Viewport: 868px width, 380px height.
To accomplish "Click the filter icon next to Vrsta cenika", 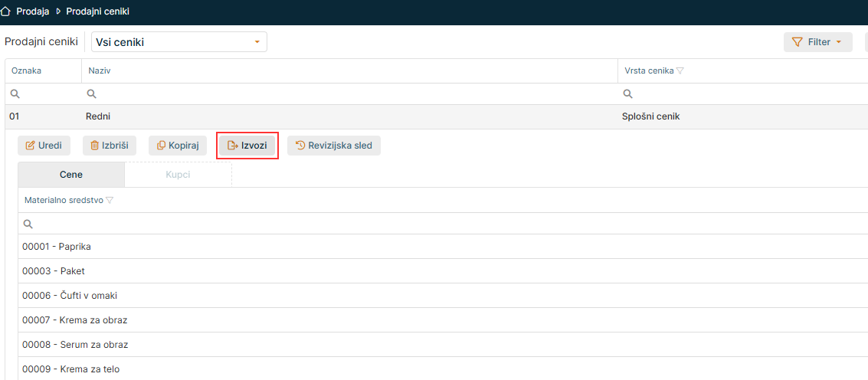I will [680, 70].
